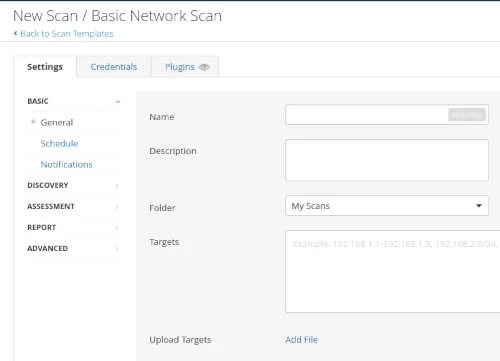
Task: Click the Upload Targets label
Action: (180, 340)
